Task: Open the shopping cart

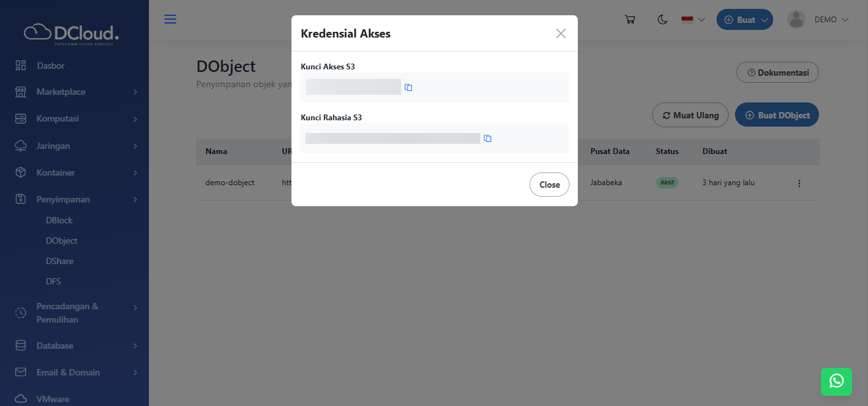Action: pos(630,20)
